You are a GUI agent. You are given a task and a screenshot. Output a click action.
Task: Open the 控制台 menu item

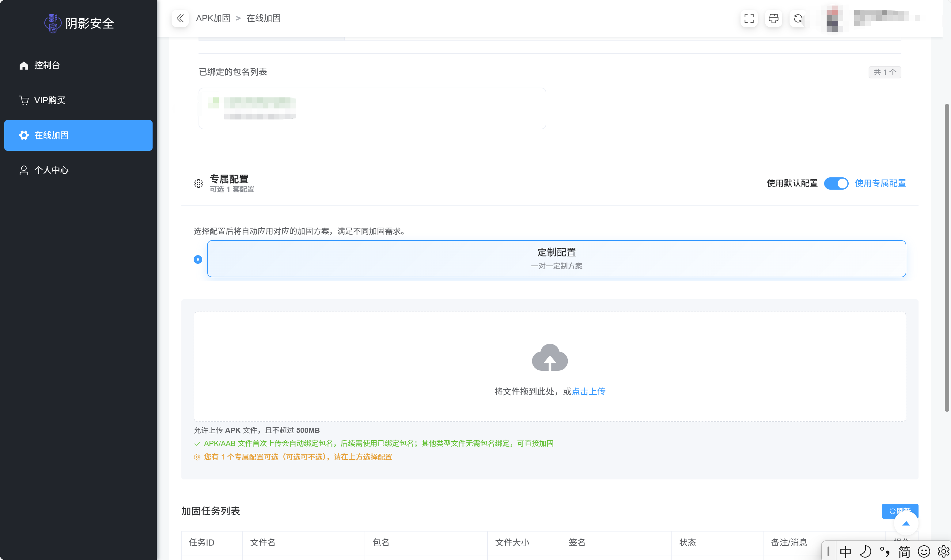pyautogui.click(x=47, y=65)
